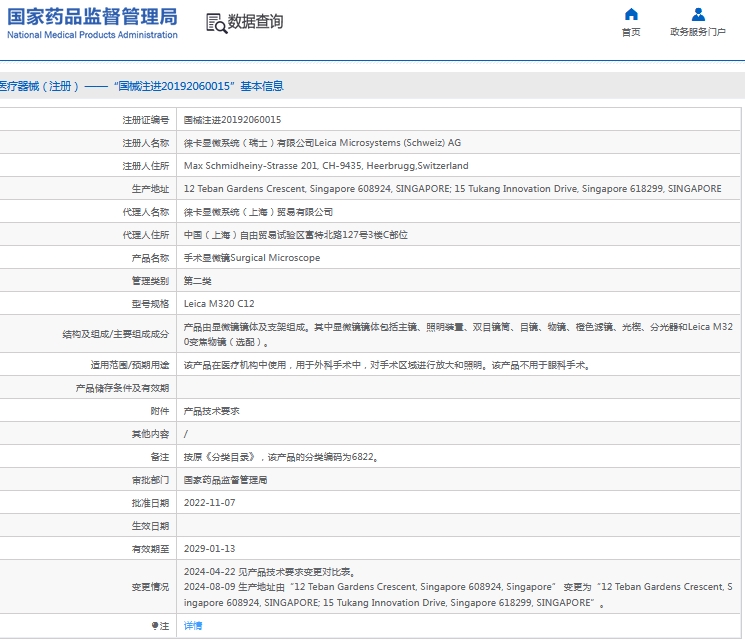
Task: Click the 2024-08-09 生产地址 change record
Action: (458, 595)
